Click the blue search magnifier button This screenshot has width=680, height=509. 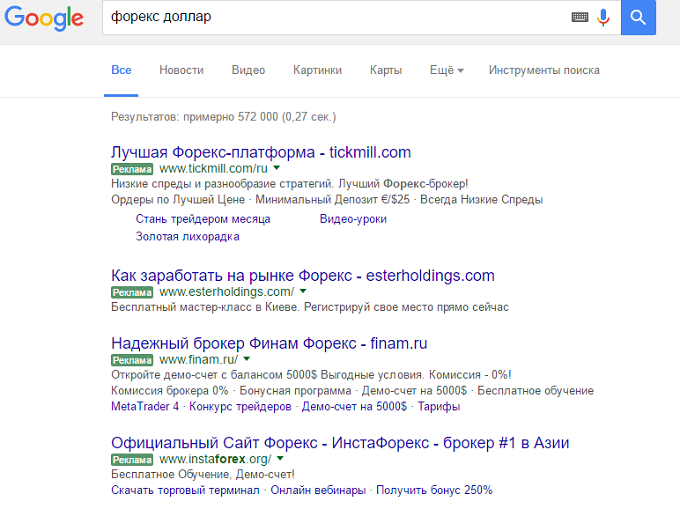638,17
